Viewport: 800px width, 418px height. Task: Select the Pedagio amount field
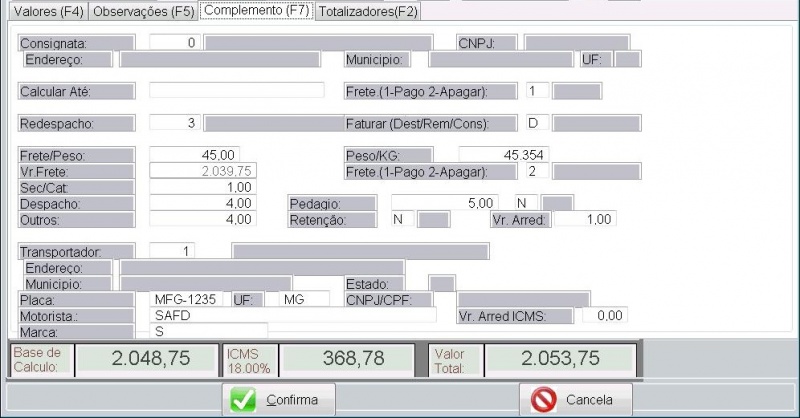445,203
